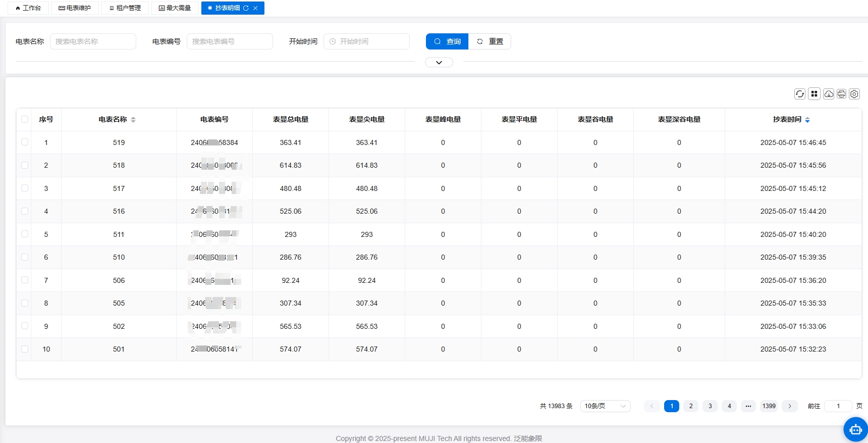Switch to the 租户管理 tab
The image size is (868, 443).
click(125, 8)
